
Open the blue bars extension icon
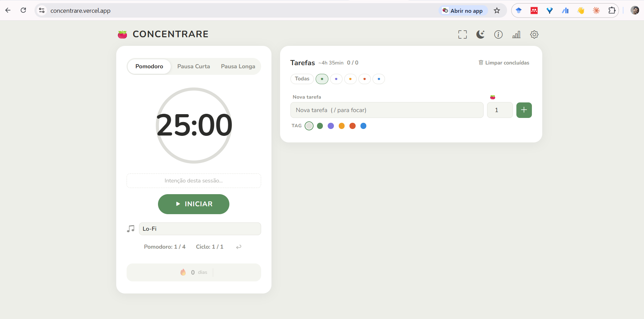[565, 11]
